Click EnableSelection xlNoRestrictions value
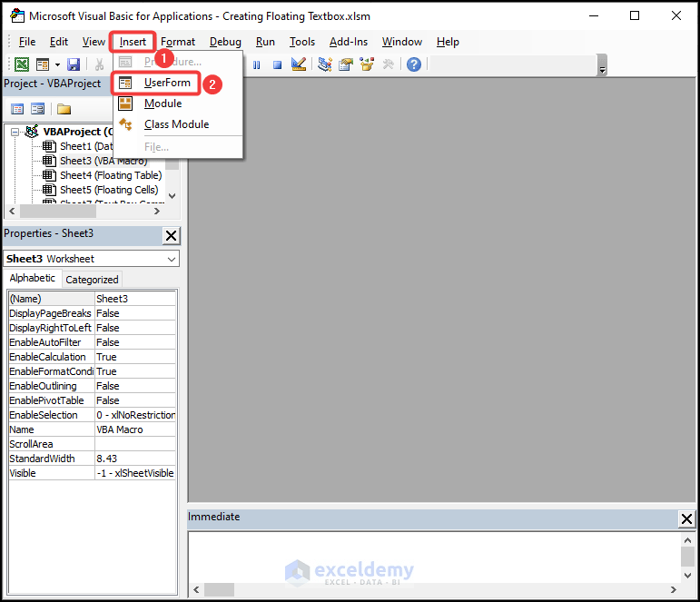 click(135, 415)
